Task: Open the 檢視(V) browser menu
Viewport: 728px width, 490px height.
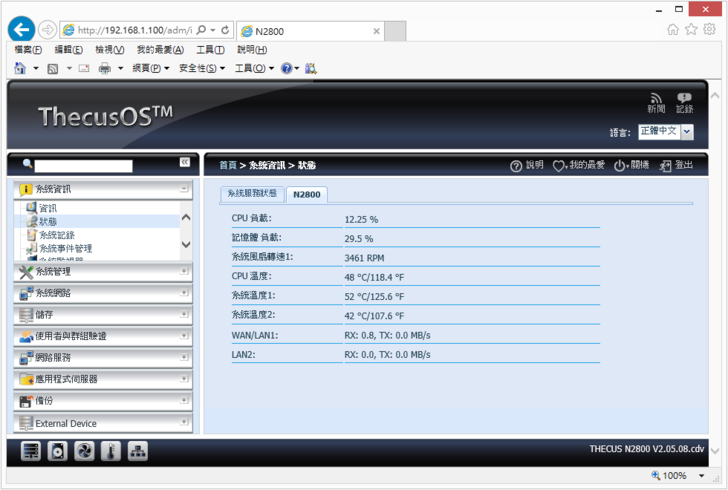Action: [x=110, y=50]
